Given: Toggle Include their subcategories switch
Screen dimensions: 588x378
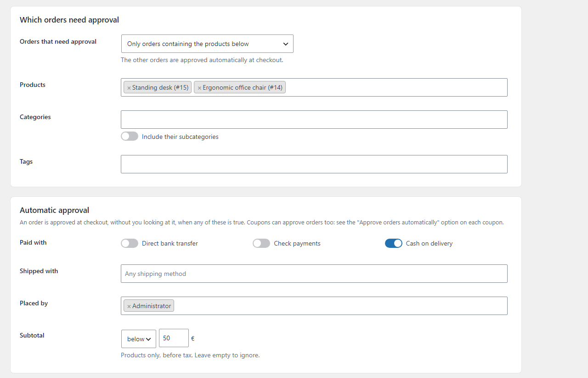Looking at the screenshot, I should pos(130,137).
